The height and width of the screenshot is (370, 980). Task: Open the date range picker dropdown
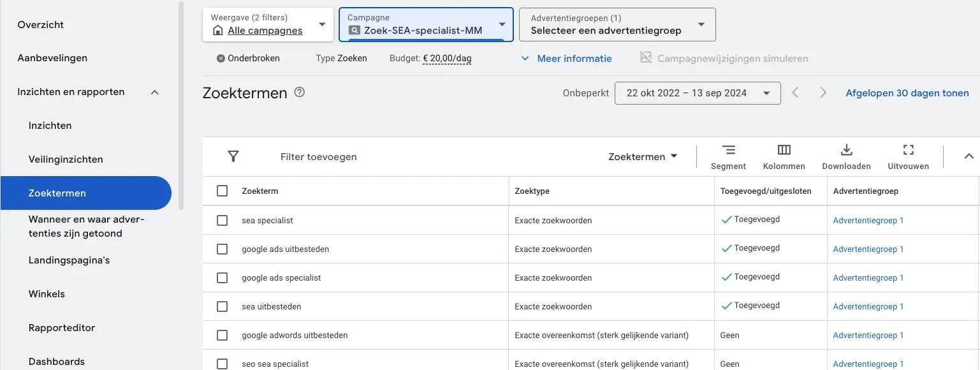point(698,93)
